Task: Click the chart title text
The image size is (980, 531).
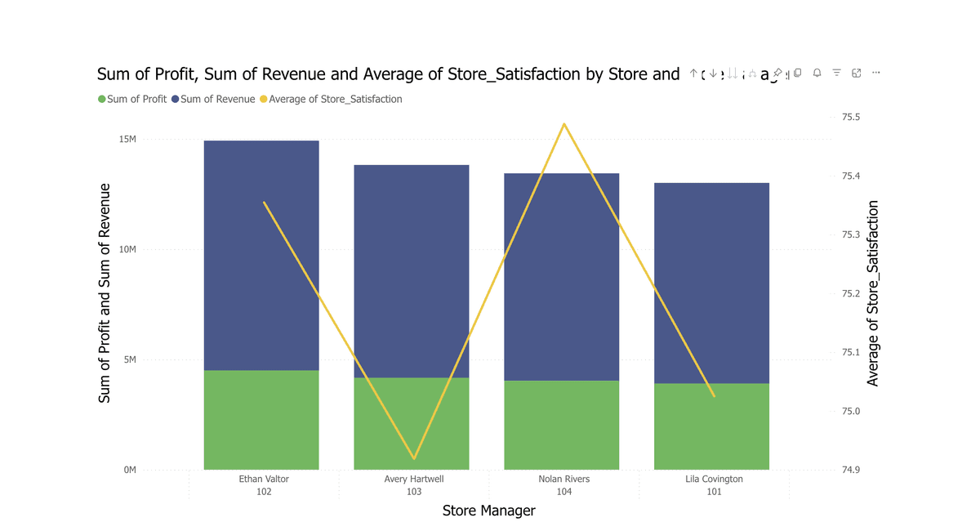Action: [384, 74]
